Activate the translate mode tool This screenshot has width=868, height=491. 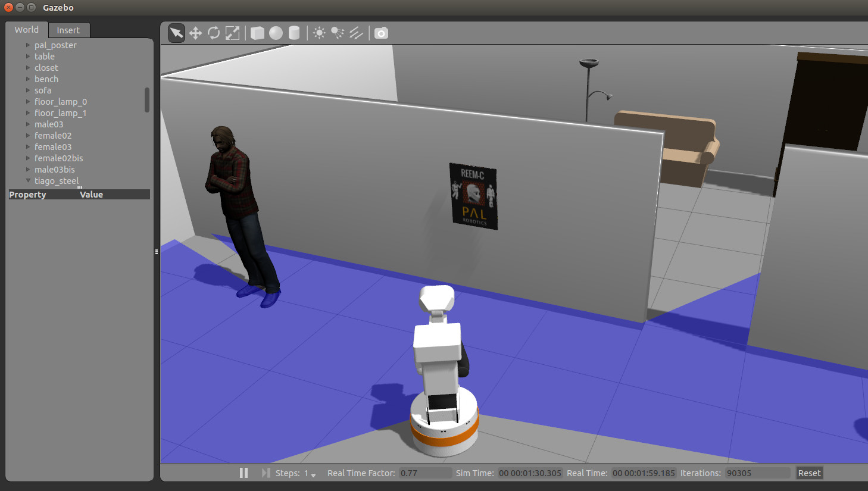tap(195, 33)
